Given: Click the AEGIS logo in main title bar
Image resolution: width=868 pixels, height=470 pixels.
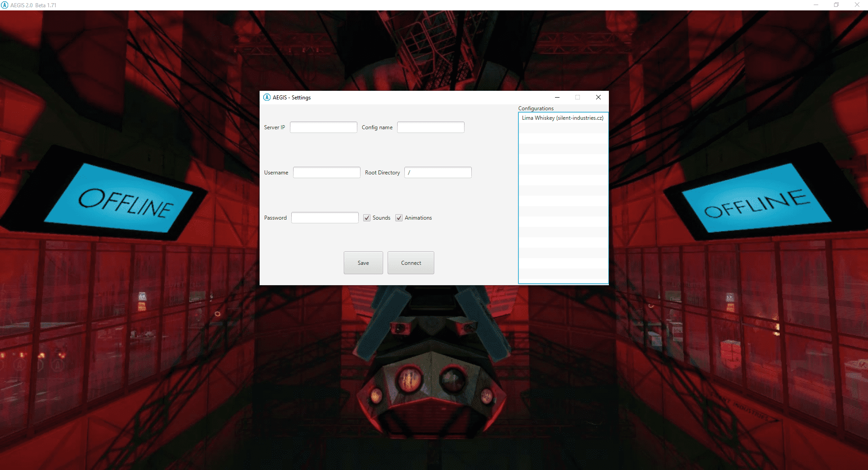Looking at the screenshot, I should 5,5.
